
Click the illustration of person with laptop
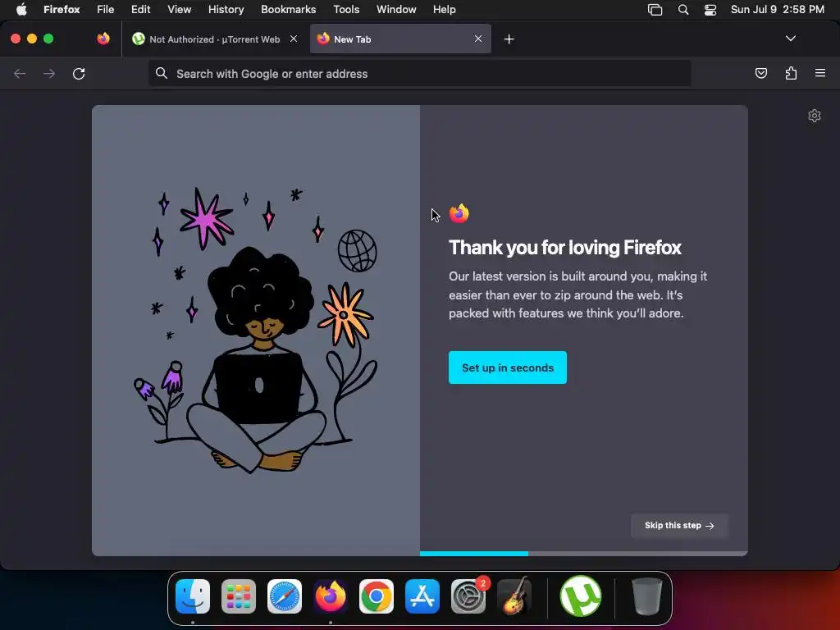256,331
